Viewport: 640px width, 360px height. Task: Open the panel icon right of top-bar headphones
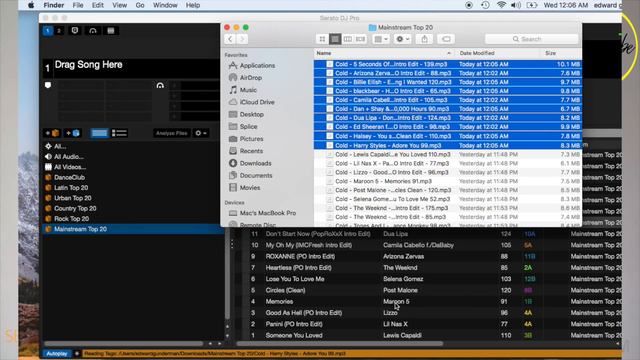coord(111,31)
